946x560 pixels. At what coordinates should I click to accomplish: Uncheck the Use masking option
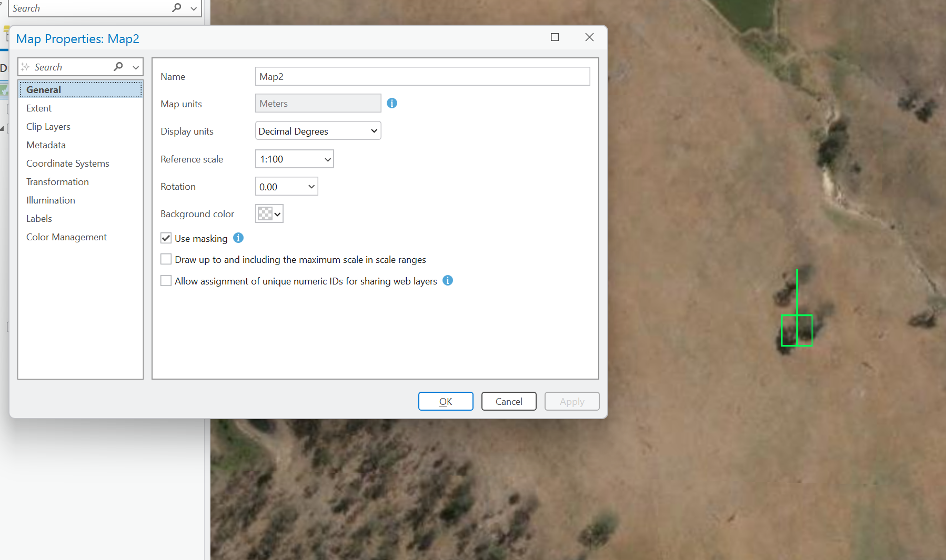tap(166, 238)
